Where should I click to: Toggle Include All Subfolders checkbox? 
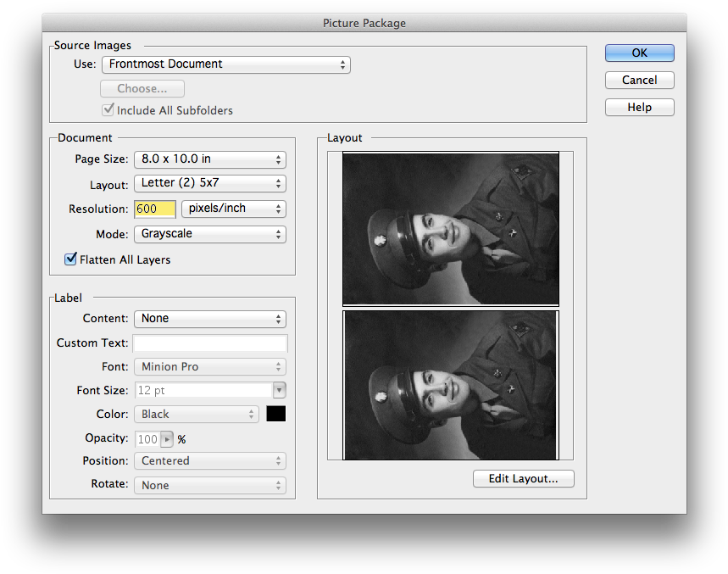point(108,110)
